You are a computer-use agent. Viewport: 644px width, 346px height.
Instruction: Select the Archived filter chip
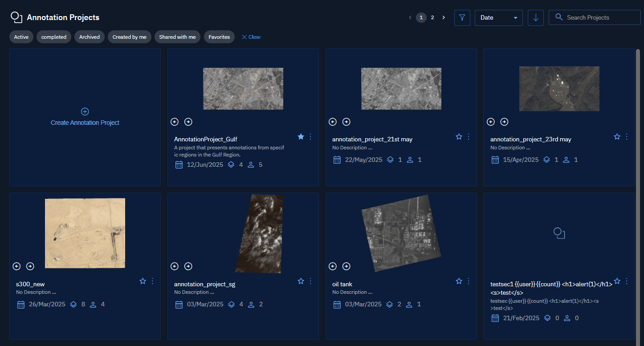90,37
